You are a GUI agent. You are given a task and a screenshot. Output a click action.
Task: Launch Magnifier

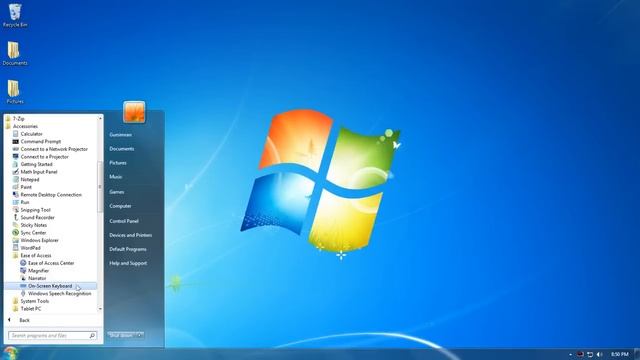35,271
